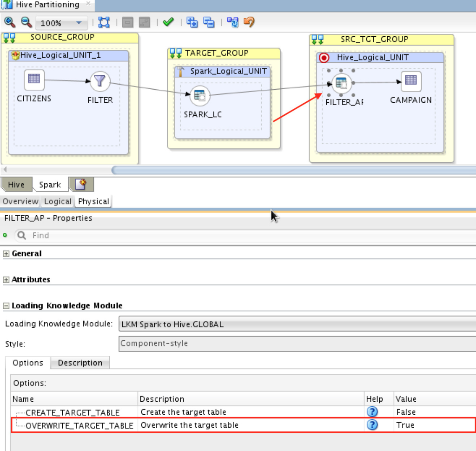Click the Spark_Logical_UNIT hammer icon
The width and height of the screenshot is (476, 451).
181,72
